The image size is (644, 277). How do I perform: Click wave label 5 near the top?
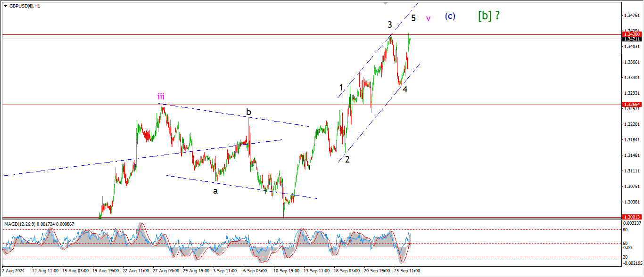(x=413, y=18)
